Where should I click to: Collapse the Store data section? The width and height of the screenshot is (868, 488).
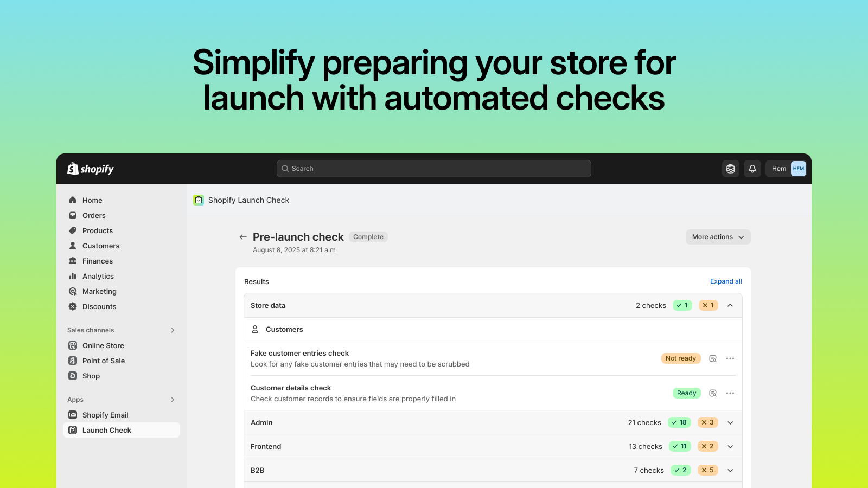tap(730, 305)
